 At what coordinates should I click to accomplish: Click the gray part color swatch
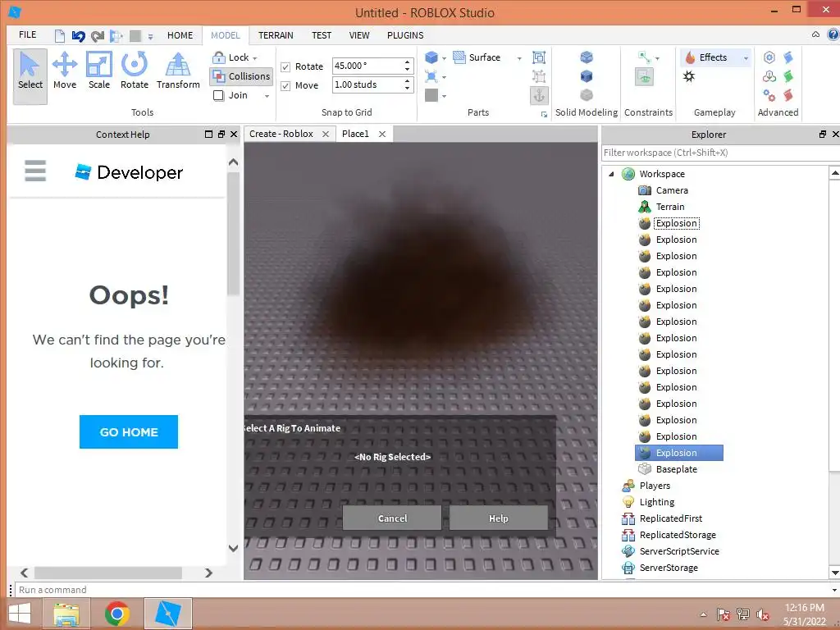431,95
